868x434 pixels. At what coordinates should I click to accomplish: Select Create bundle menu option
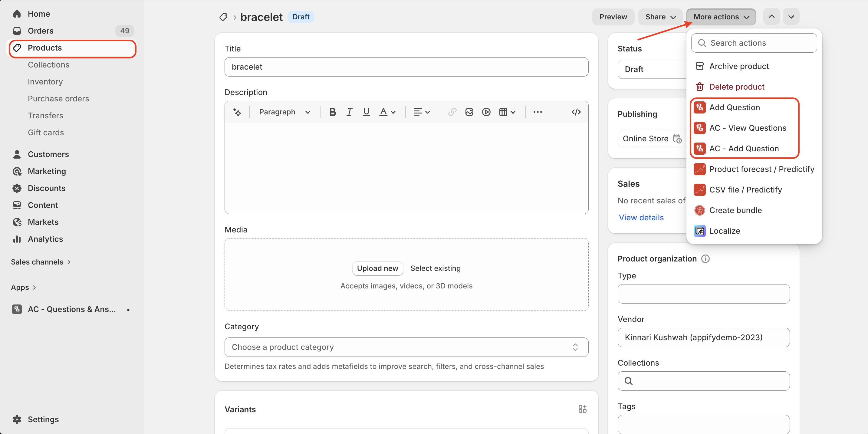(x=735, y=210)
